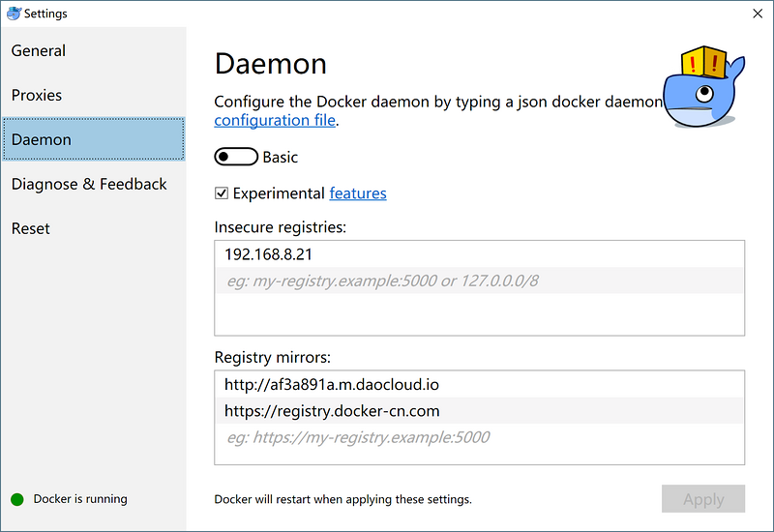Viewport: 774px width, 532px height.
Task: Click the green Docker running status indicator
Action: tap(17, 499)
